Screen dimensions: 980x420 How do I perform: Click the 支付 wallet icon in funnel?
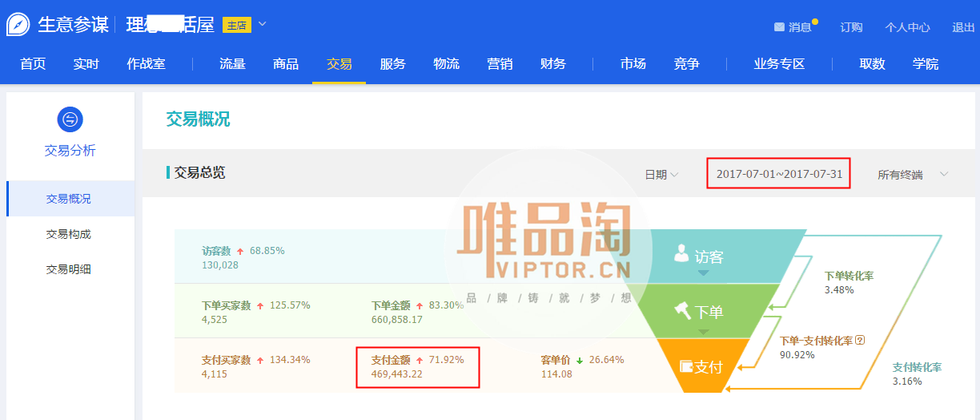686,366
